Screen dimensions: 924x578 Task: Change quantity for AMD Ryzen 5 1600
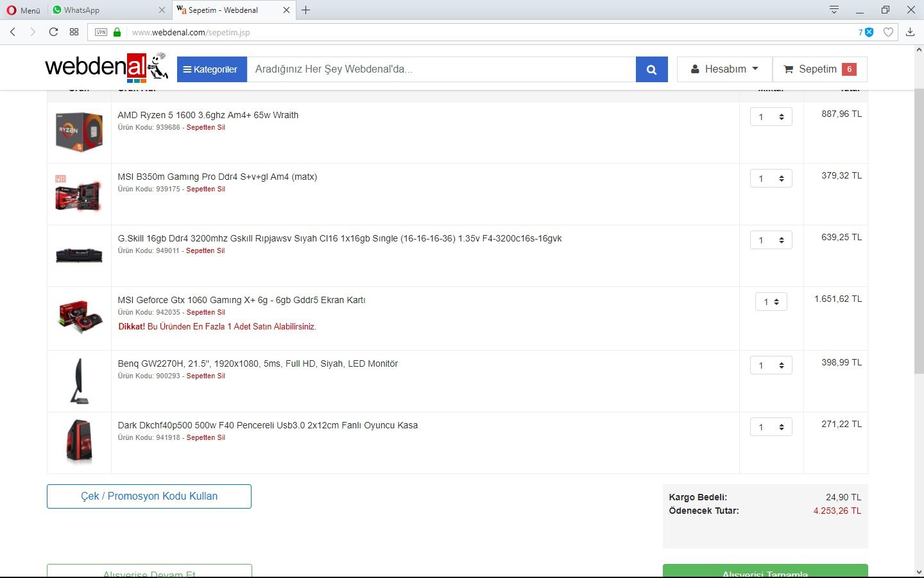pyautogui.click(x=771, y=117)
